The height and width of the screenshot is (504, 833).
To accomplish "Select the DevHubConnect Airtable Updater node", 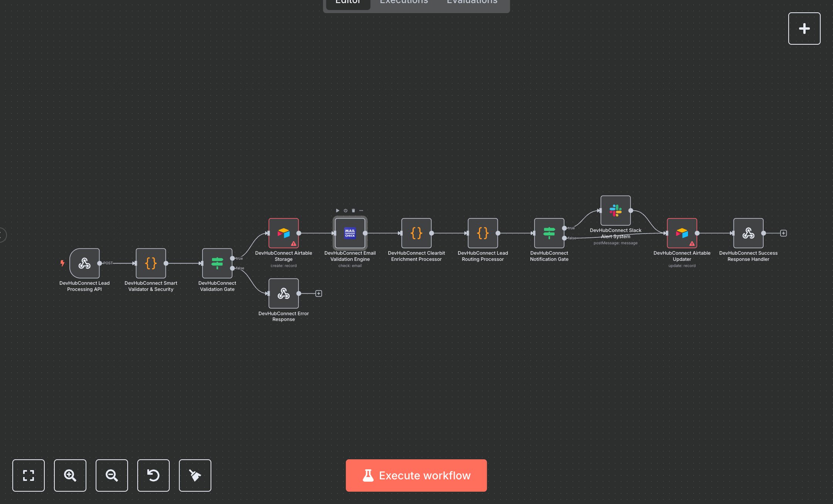I will click(x=681, y=233).
